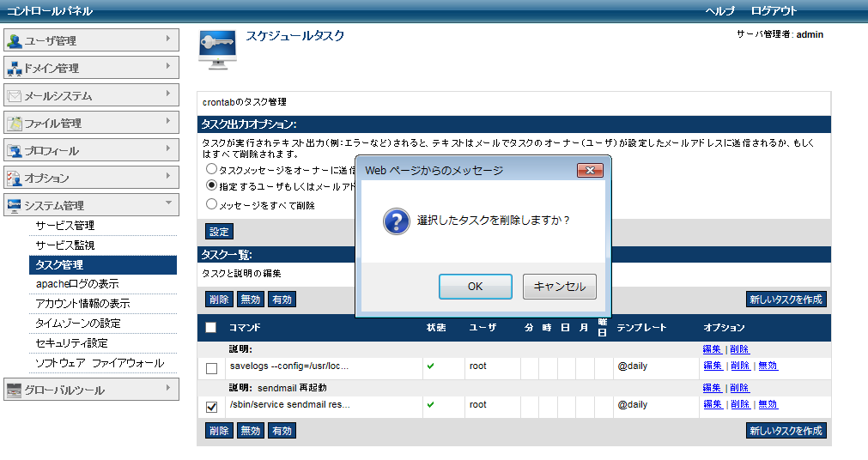Expand the ユーザ管理 menu arrow

pos(168,39)
